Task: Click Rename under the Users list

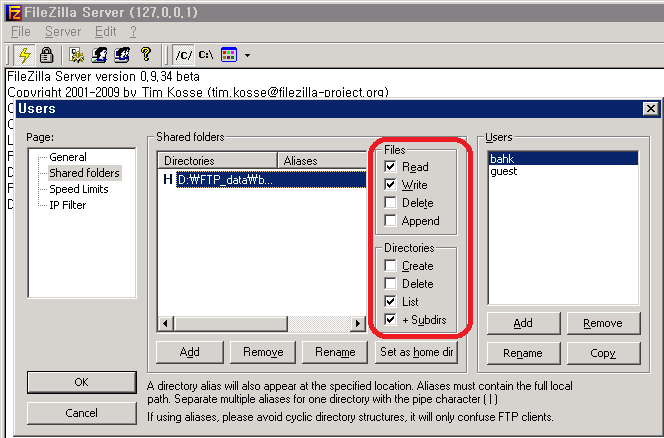Action: [523, 353]
